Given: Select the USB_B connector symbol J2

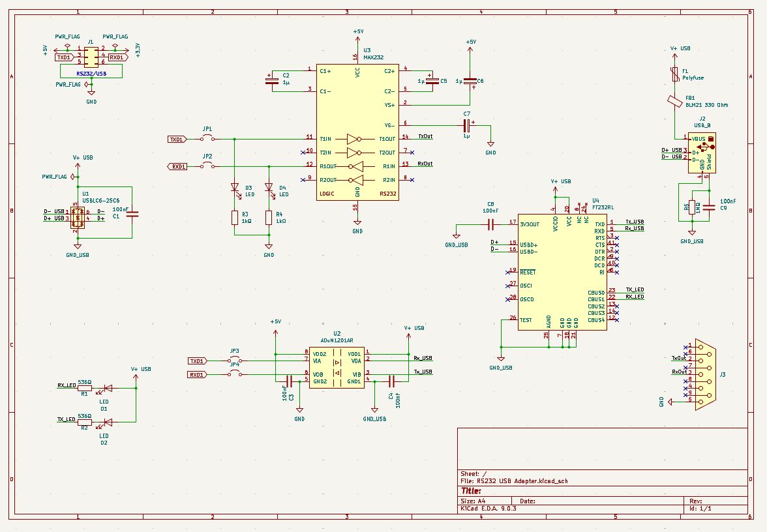Looking at the screenshot, I should pos(702,153).
